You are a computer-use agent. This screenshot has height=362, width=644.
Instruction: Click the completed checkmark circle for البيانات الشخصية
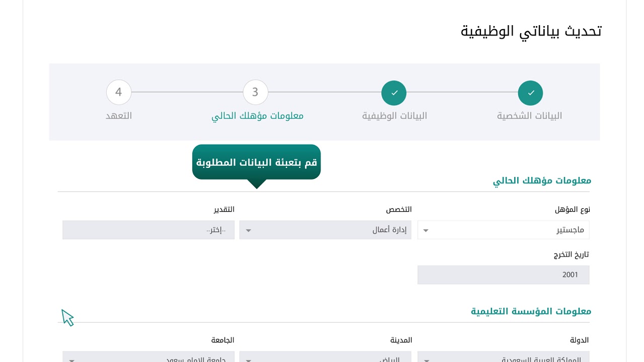pos(530,93)
